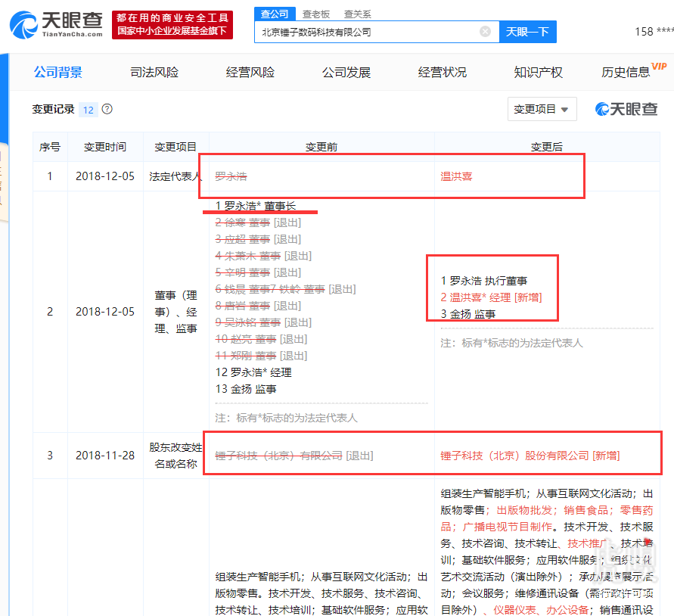The height and width of the screenshot is (616, 674).
Task: Click the 变更项目 column header
Action: (175, 147)
